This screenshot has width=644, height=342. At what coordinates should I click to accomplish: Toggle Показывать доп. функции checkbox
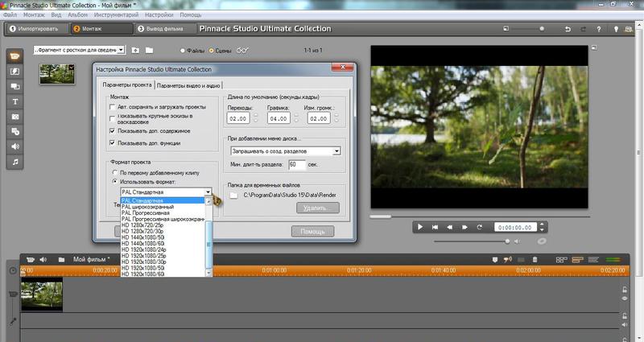(x=112, y=143)
